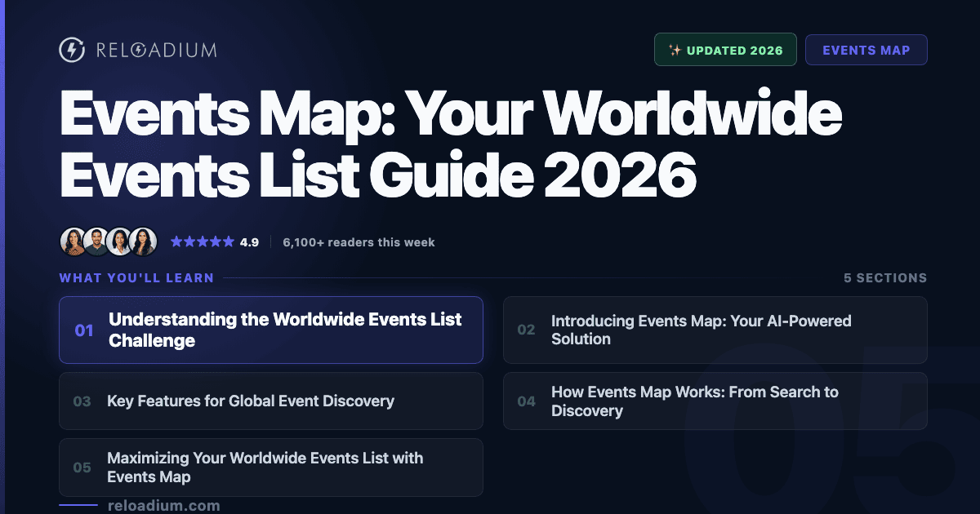Open section 05 Maximizing Your Worldwide Events List

[x=271, y=467]
